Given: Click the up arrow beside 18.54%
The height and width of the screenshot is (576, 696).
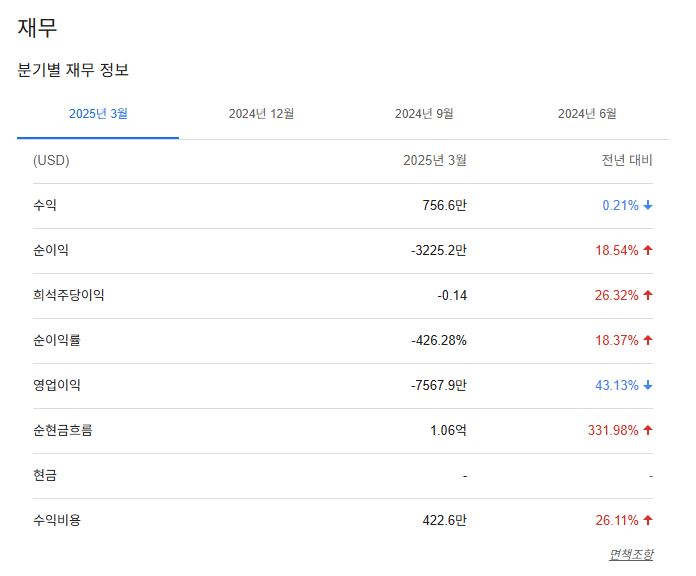Looking at the screenshot, I should click(x=648, y=250).
